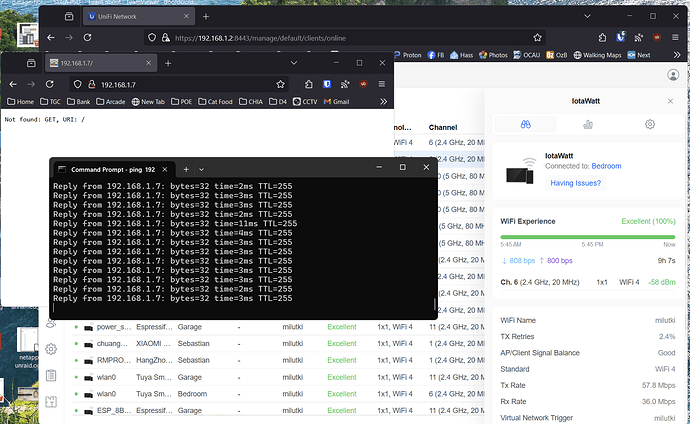Open the Home bookmark folder
This screenshot has height=424, width=690.
pos(21,102)
